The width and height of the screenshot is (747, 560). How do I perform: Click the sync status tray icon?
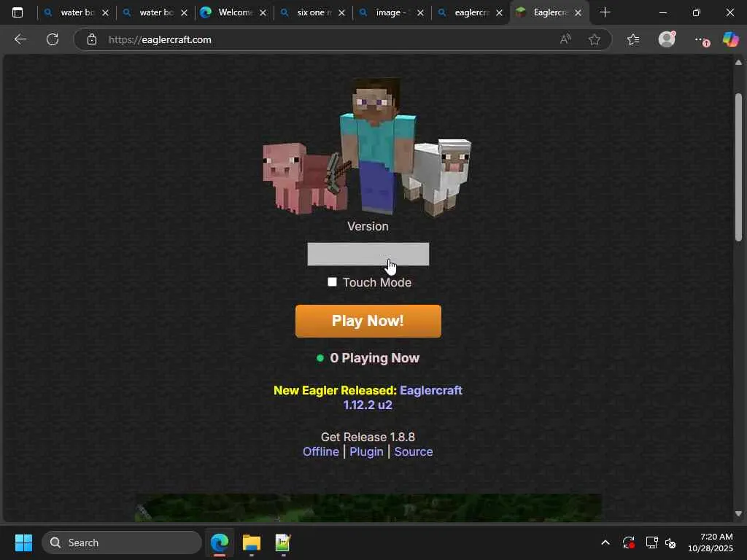(628, 542)
